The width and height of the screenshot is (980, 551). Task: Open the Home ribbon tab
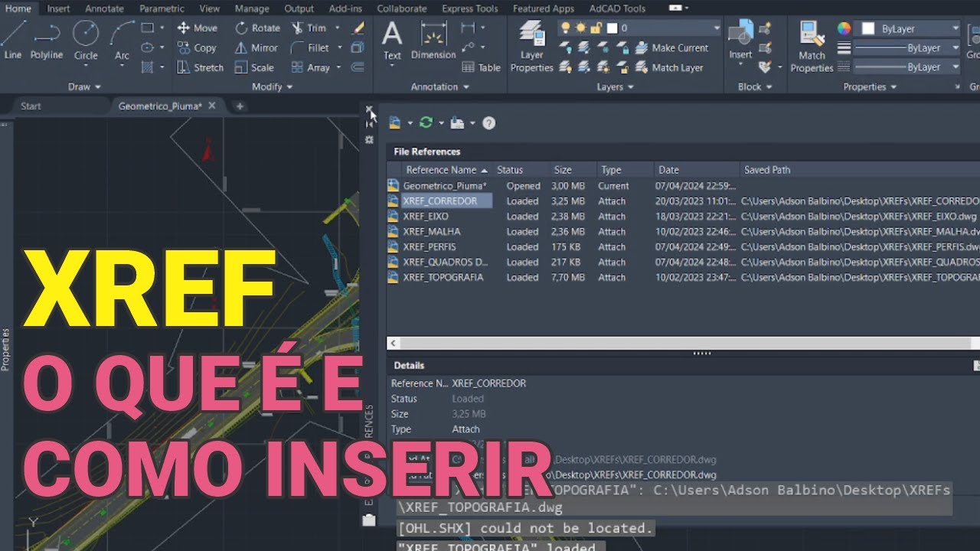coord(18,8)
